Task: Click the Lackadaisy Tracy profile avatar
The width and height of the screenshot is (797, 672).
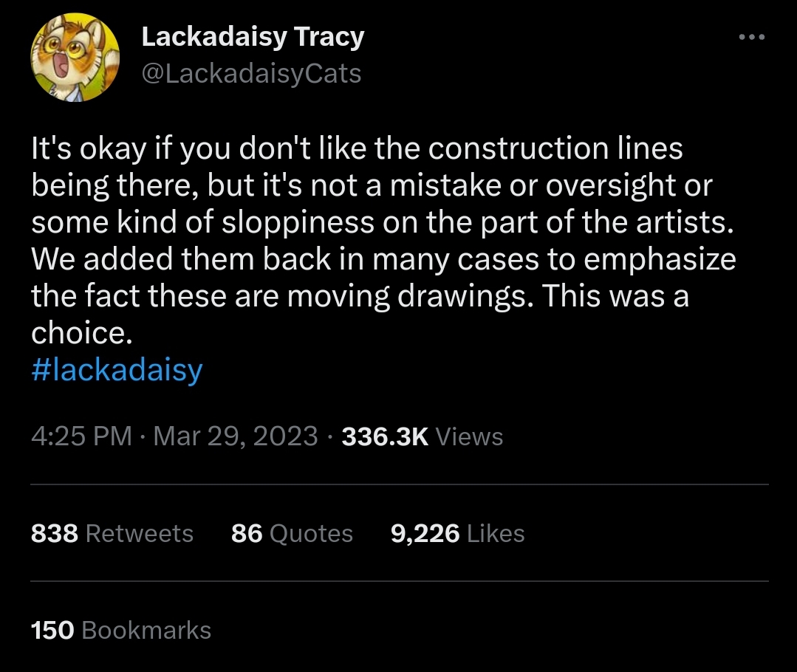Action: pos(75,58)
